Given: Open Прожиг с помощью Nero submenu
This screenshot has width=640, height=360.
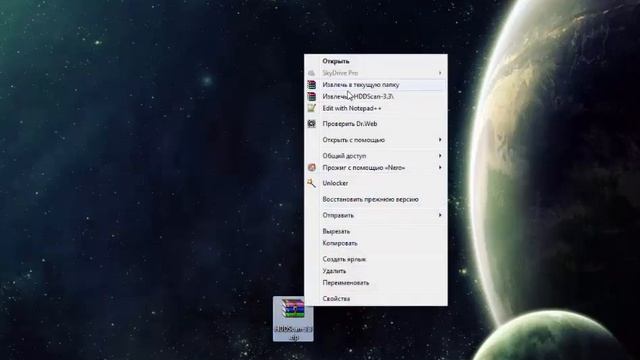Looking at the screenshot, I should tap(376, 168).
